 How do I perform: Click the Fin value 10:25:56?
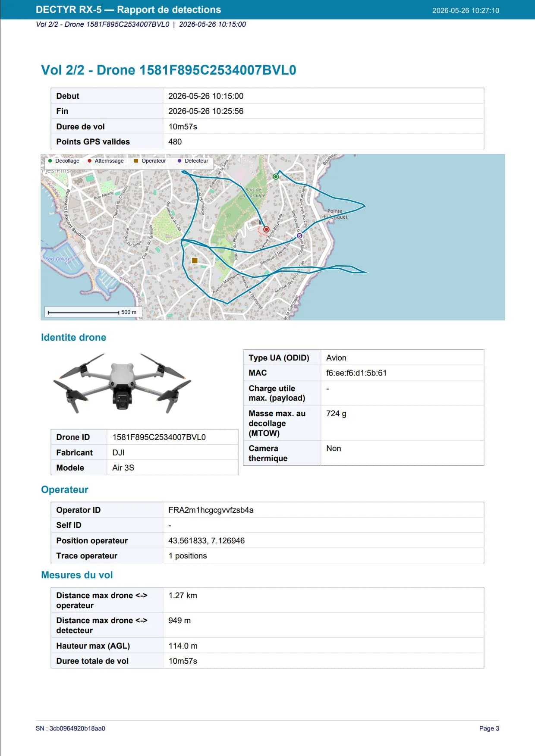point(206,111)
